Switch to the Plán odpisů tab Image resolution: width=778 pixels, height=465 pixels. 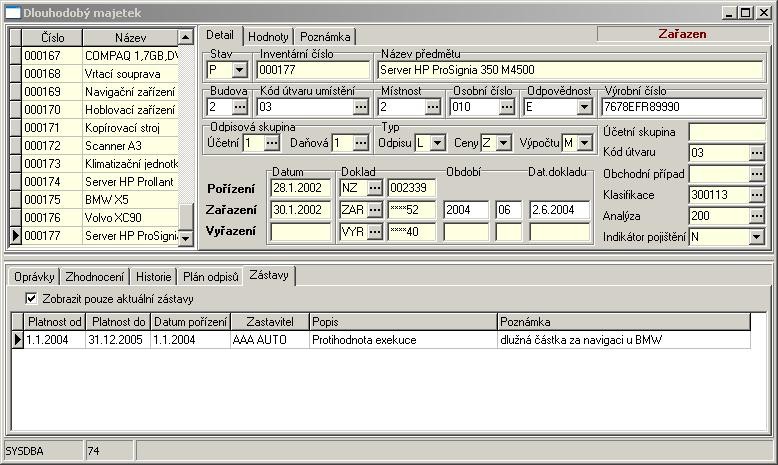[x=211, y=276]
